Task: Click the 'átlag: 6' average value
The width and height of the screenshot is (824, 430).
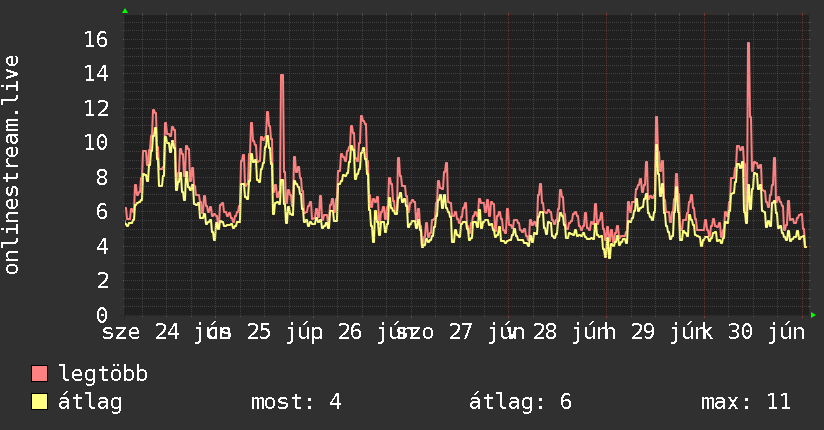Action: pos(520,402)
